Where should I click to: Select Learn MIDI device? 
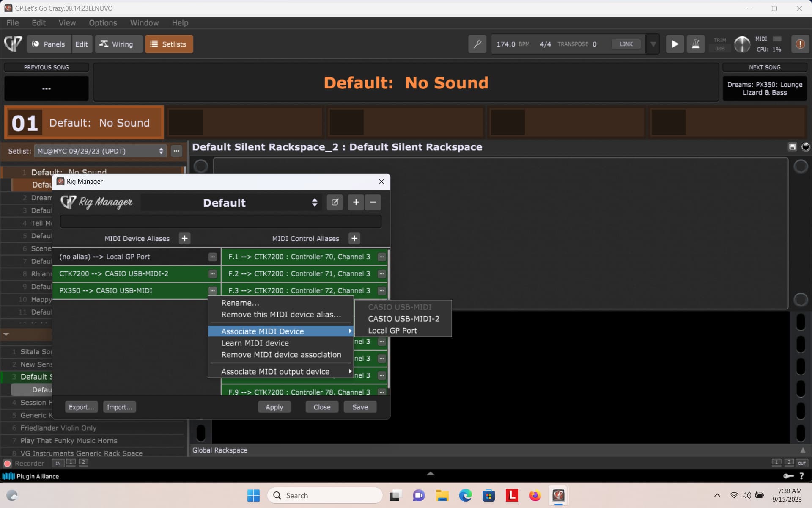(281, 343)
